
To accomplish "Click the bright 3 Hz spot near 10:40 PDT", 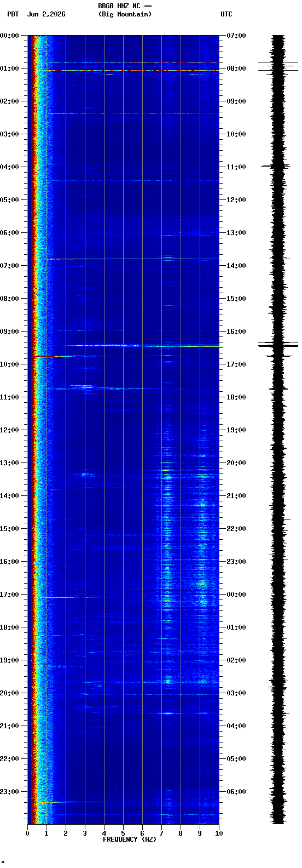I will pyautogui.click(x=86, y=386).
